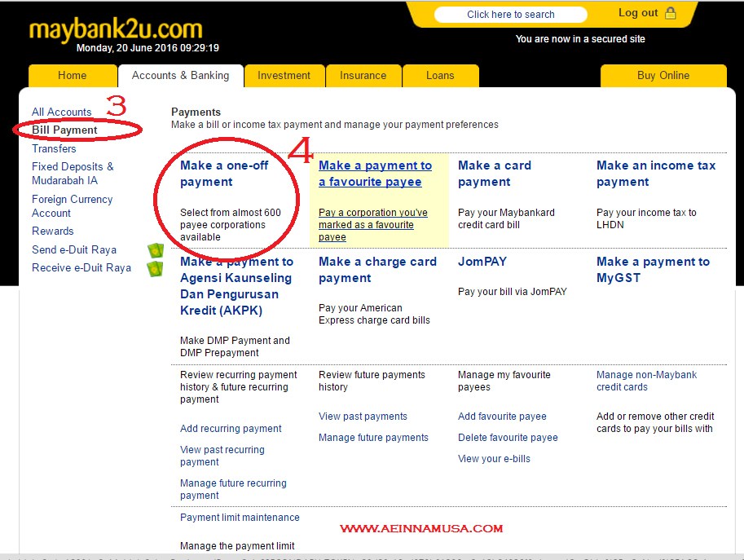Click 'Manage my favourite payees' text
The height and width of the screenshot is (560, 744).
[504, 381]
